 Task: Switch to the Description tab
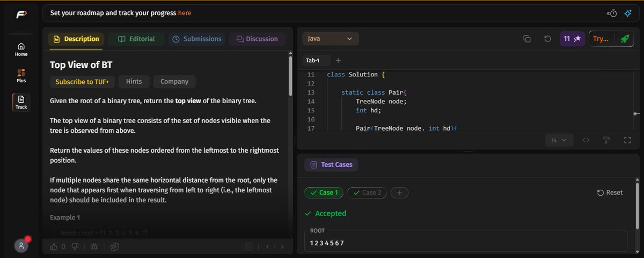76,39
